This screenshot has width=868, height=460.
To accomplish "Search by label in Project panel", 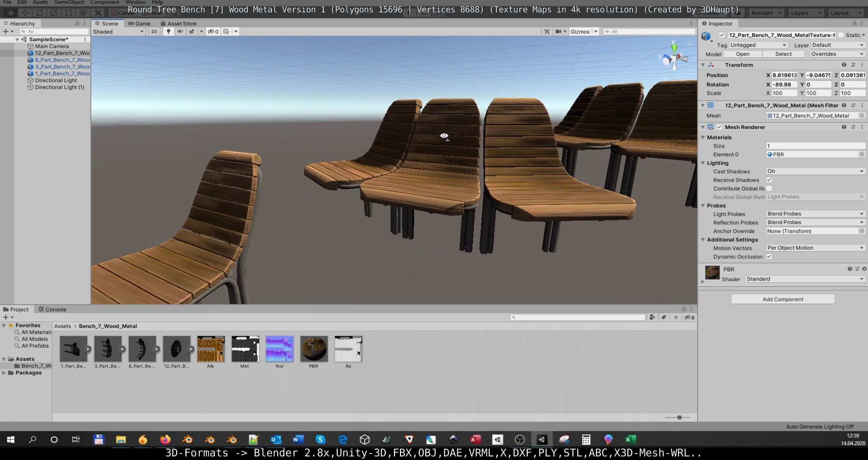I will coord(664,317).
